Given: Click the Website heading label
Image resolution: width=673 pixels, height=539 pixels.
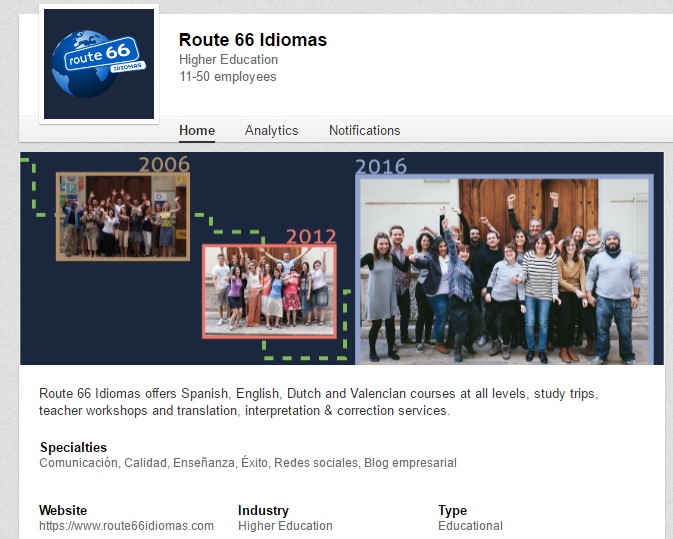Looking at the screenshot, I should [63, 510].
